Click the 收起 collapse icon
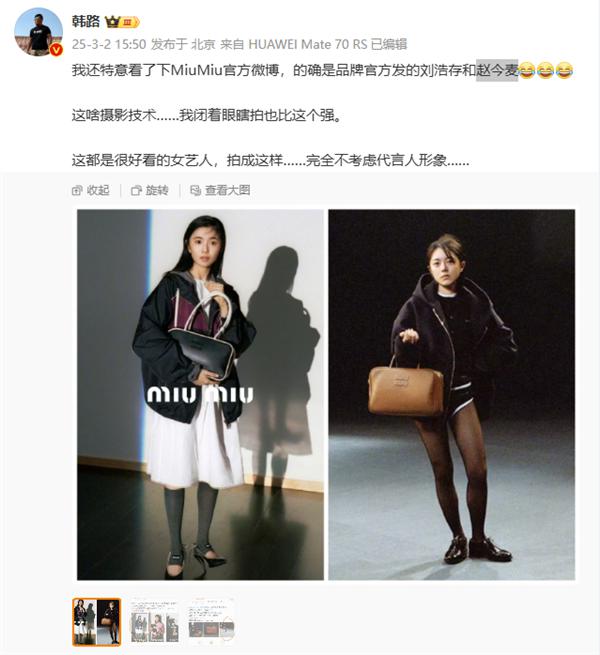This screenshot has width=600, height=655. coord(77,190)
